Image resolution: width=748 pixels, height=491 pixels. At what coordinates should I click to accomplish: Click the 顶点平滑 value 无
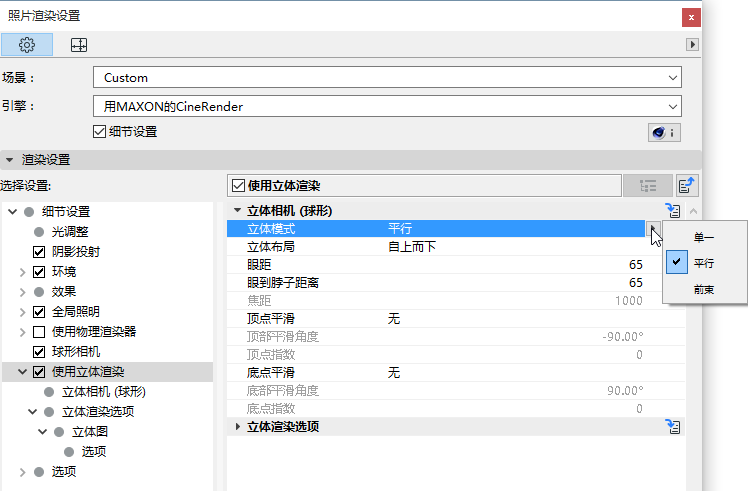click(x=394, y=318)
